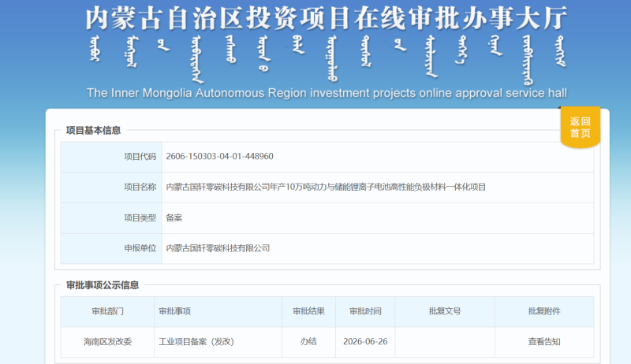This screenshot has height=364, width=631.
Task: Click the project type value 备案
Action: (x=174, y=217)
